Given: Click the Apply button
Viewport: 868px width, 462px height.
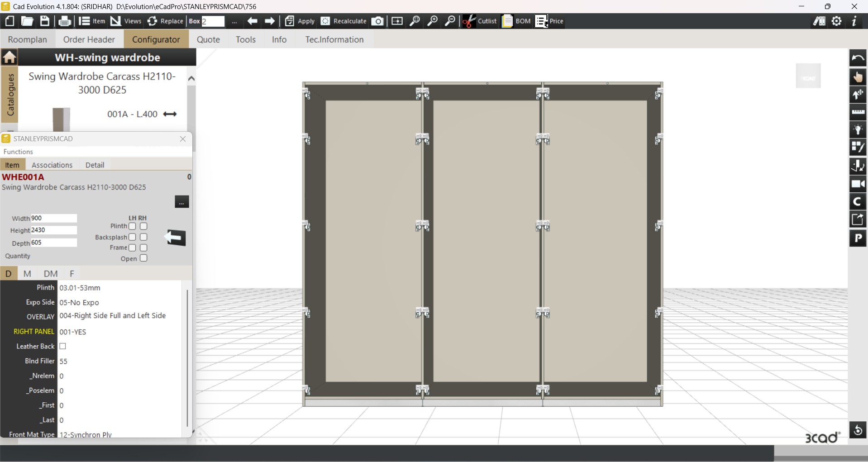Looking at the screenshot, I should (300, 21).
